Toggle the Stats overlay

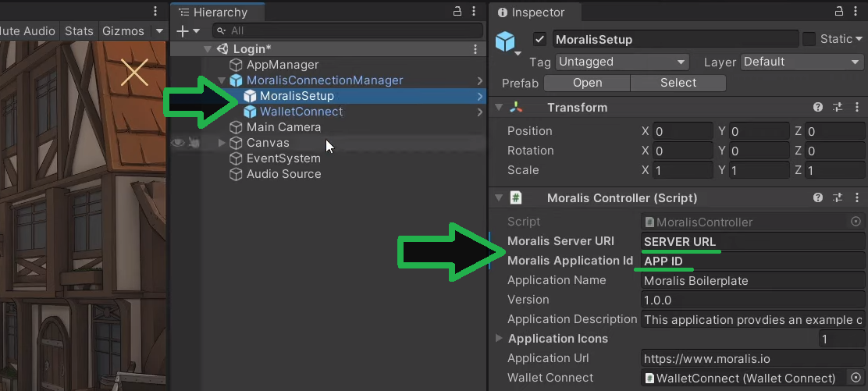79,31
